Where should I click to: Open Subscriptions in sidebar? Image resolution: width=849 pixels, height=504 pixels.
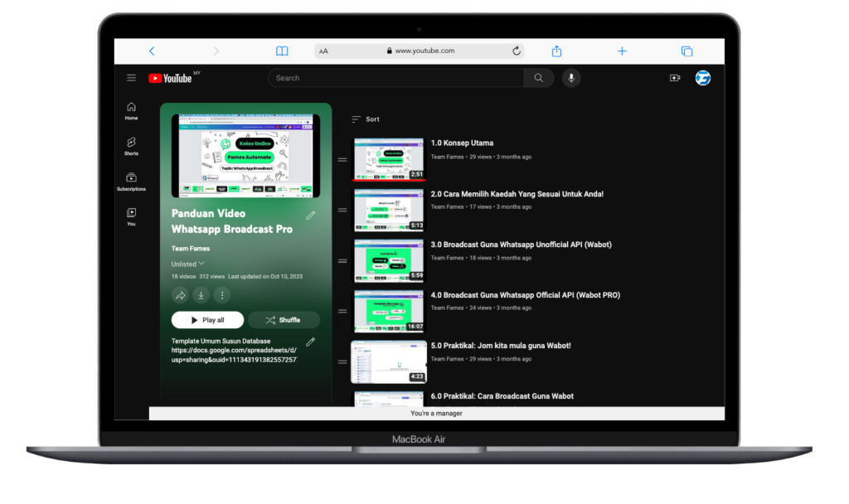131,182
